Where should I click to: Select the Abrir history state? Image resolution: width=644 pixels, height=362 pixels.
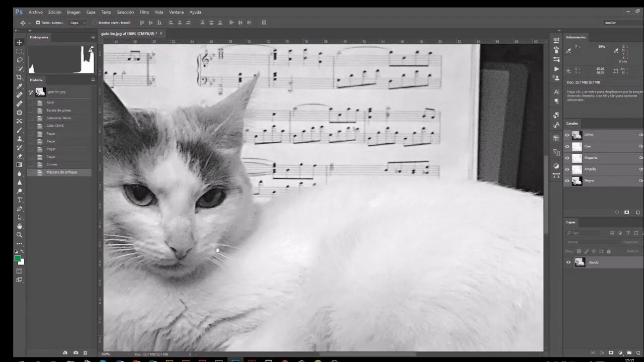tap(60, 103)
